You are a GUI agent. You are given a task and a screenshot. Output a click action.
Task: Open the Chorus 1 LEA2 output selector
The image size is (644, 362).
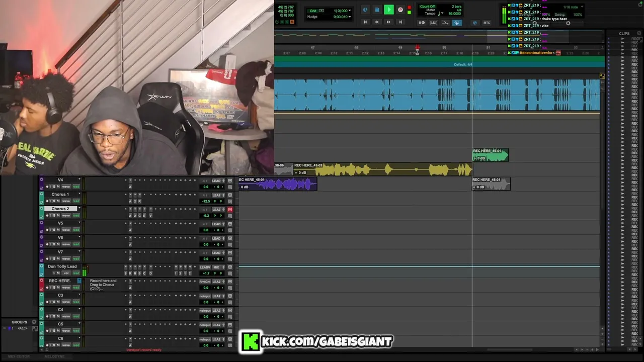click(x=217, y=195)
